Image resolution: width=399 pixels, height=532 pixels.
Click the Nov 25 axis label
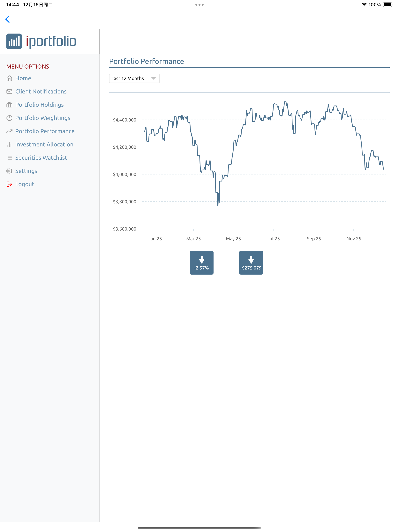[x=354, y=239]
